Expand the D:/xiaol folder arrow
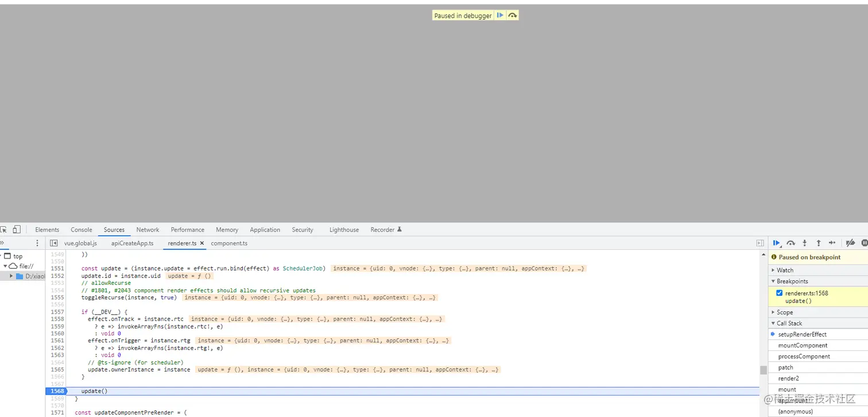This screenshot has height=417, width=868. pos(11,276)
